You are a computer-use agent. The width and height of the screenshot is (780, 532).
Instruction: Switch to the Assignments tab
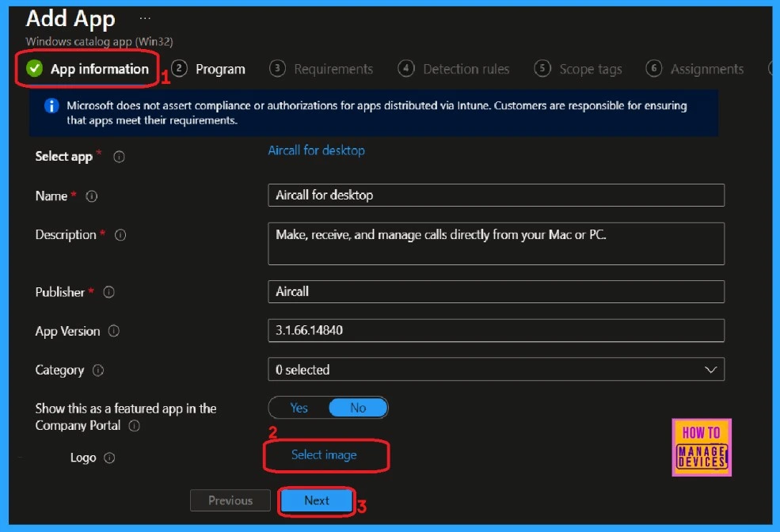tap(695, 69)
